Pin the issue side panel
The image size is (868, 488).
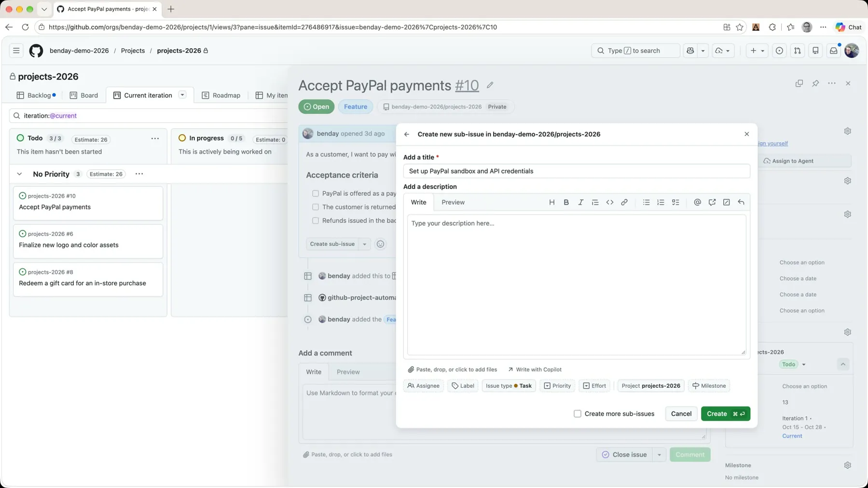coord(815,83)
